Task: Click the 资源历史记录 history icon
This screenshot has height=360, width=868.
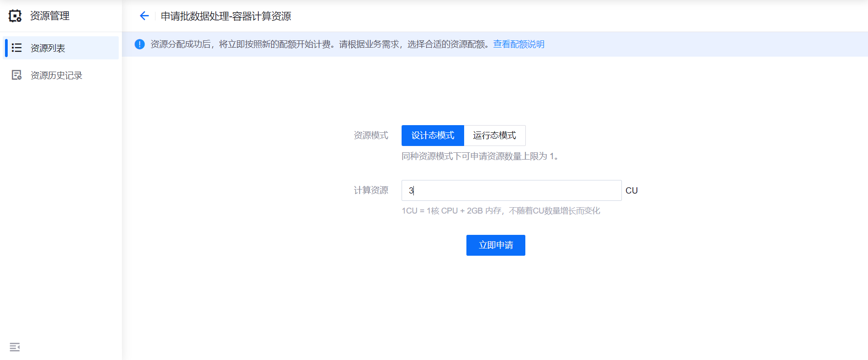Action: [17, 75]
